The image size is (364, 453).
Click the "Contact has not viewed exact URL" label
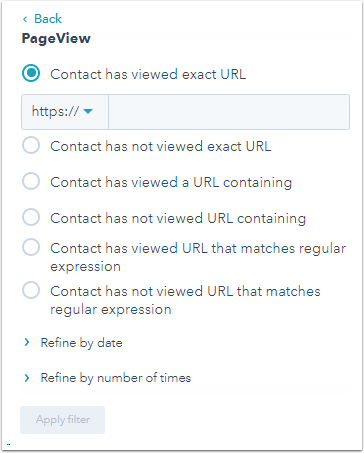[161, 146]
